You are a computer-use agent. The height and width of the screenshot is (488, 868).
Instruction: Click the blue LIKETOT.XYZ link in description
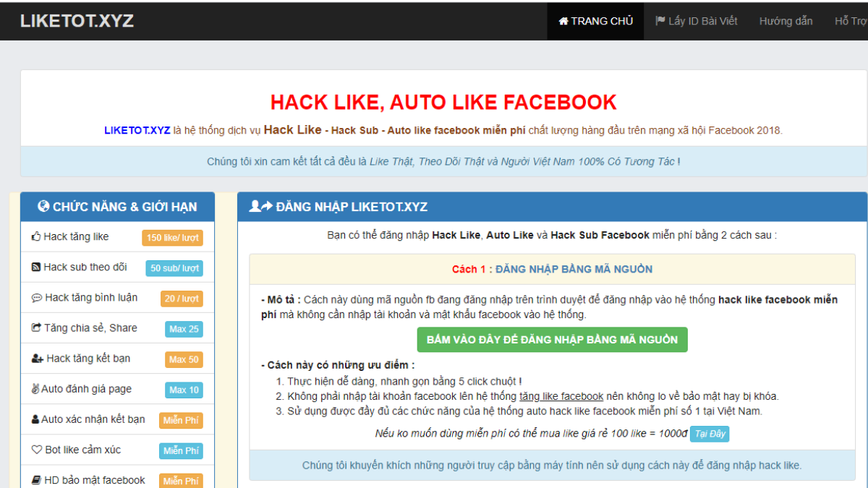137,131
